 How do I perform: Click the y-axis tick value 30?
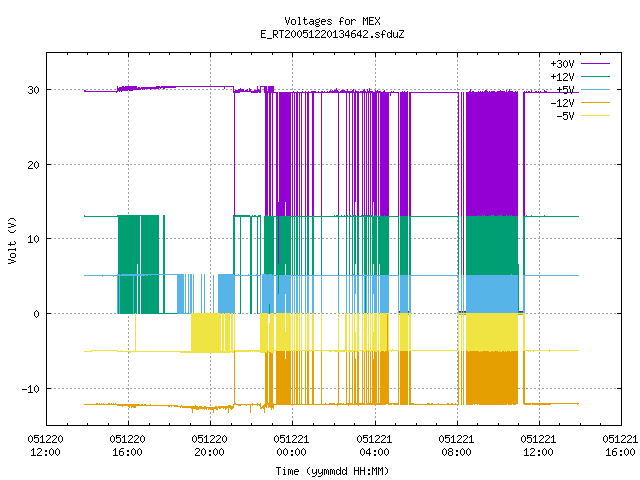[x=33, y=90]
